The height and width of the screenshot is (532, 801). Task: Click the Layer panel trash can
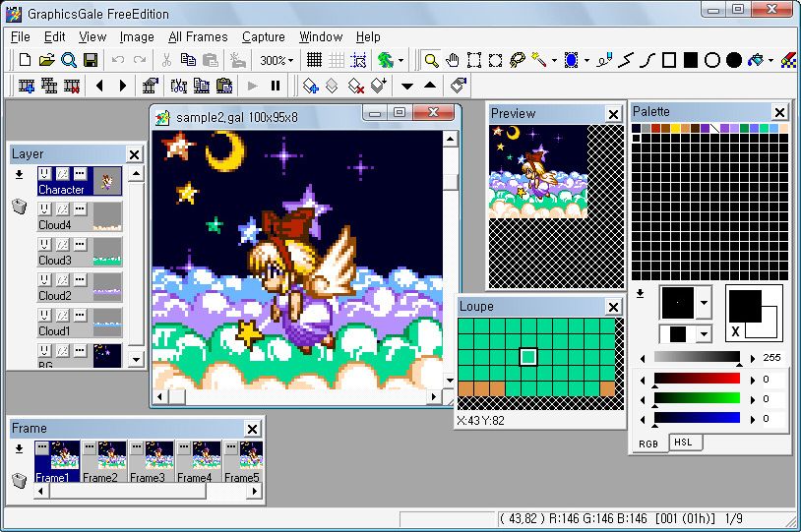(x=19, y=207)
